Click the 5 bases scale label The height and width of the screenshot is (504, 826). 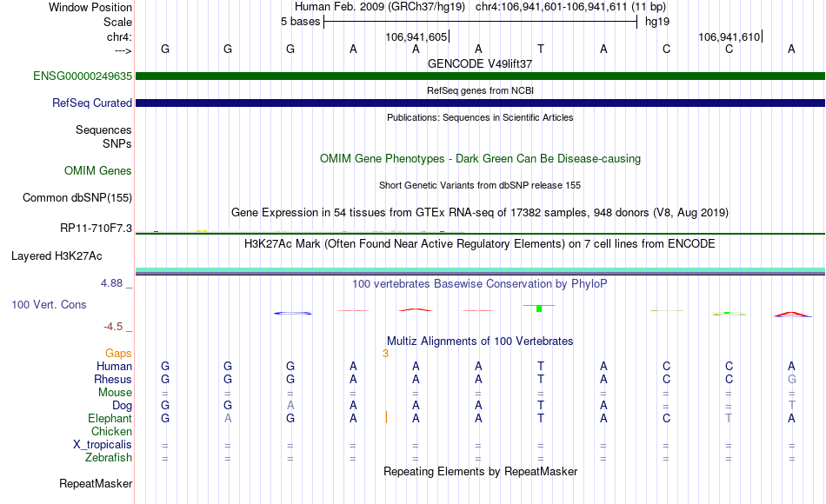pos(300,22)
